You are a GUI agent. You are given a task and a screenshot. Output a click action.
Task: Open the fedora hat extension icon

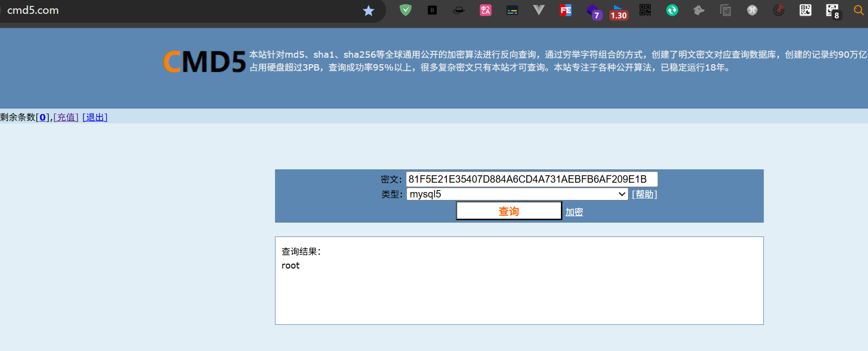[459, 10]
